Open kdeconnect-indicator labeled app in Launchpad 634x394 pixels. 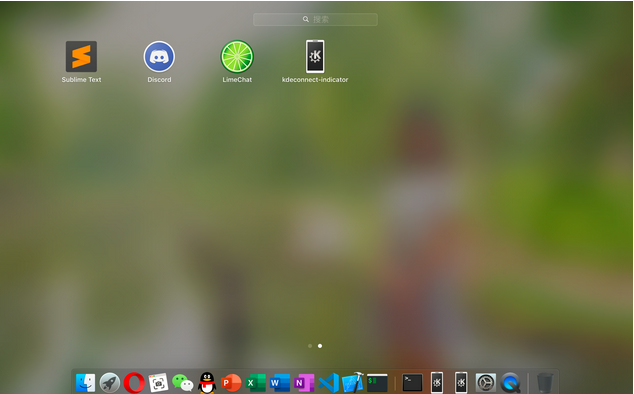click(x=315, y=56)
